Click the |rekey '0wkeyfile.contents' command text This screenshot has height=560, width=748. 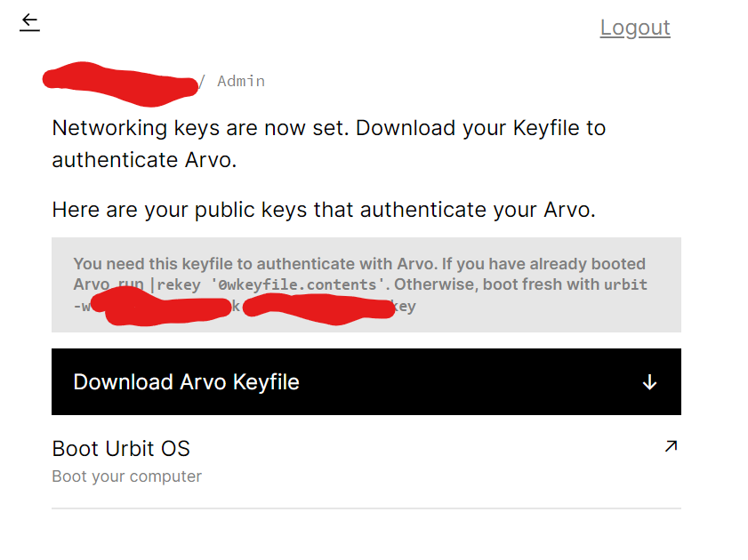(268, 285)
